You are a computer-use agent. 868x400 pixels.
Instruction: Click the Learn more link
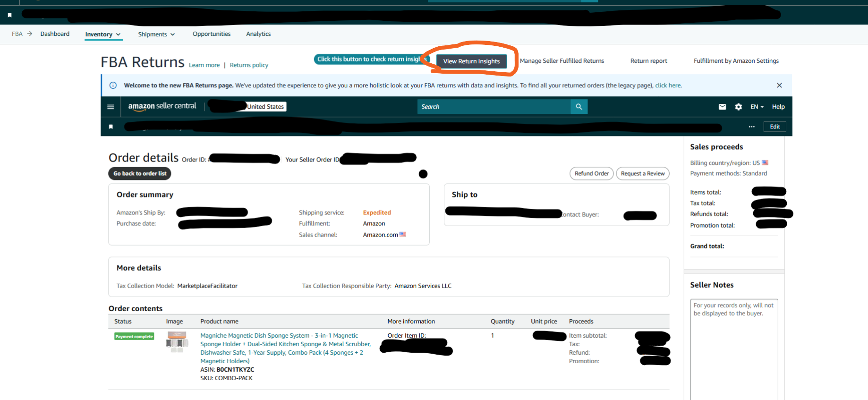(x=204, y=65)
